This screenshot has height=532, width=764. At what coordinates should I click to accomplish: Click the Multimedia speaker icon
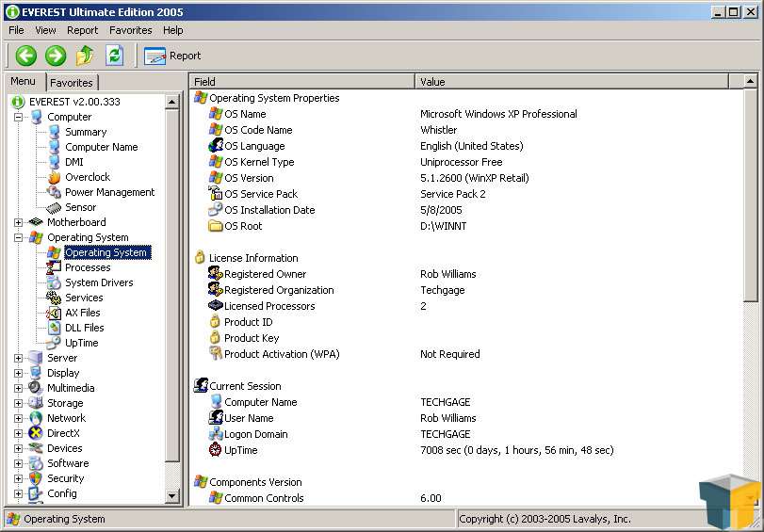click(36, 388)
